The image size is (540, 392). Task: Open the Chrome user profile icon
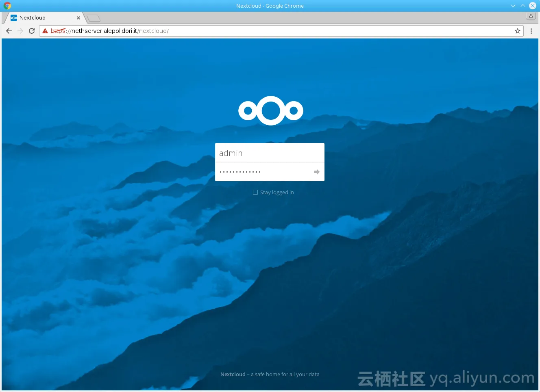[x=531, y=16]
